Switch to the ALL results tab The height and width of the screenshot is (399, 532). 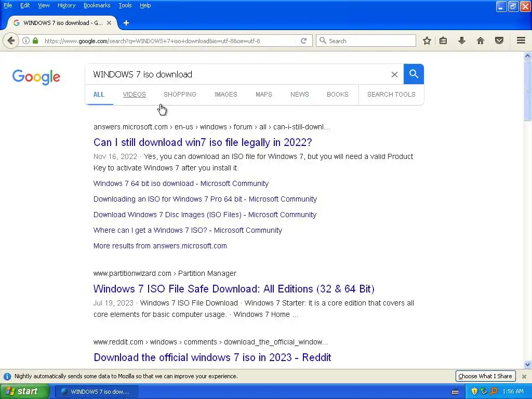coord(99,95)
